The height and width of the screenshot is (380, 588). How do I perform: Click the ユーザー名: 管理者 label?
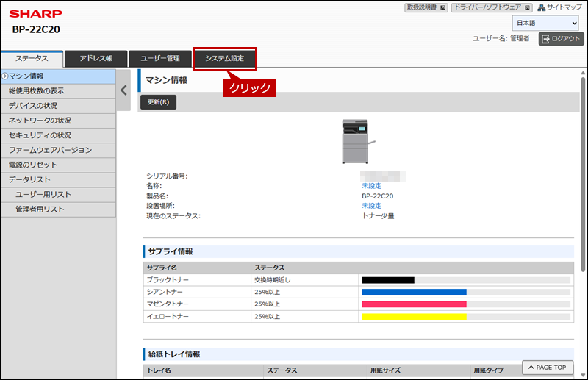coord(501,38)
